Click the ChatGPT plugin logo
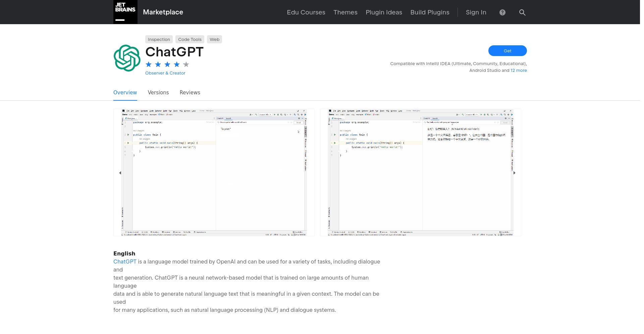The width and height of the screenshot is (644, 334). click(x=127, y=58)
